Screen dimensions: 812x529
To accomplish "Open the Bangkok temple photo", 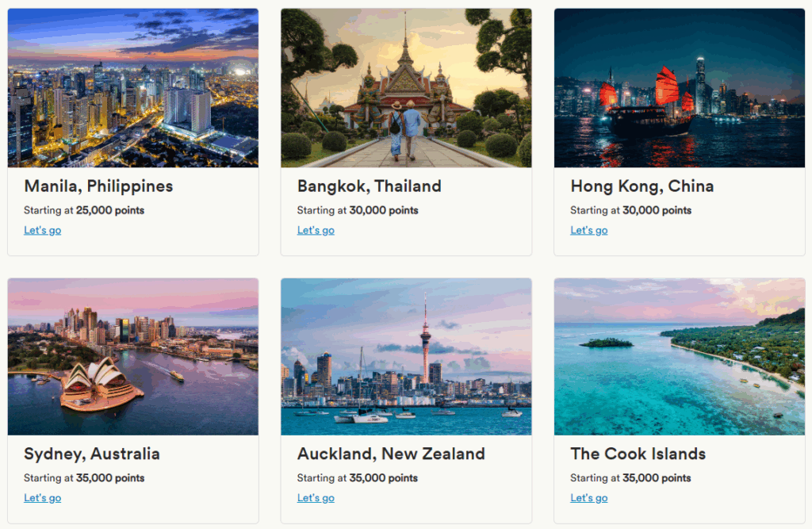I will pos(406,87).
